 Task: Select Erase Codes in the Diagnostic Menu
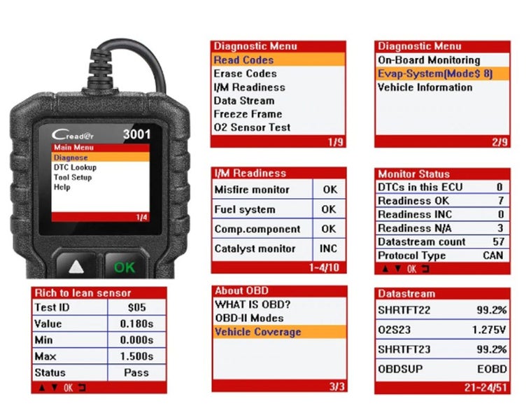[245, 73]
